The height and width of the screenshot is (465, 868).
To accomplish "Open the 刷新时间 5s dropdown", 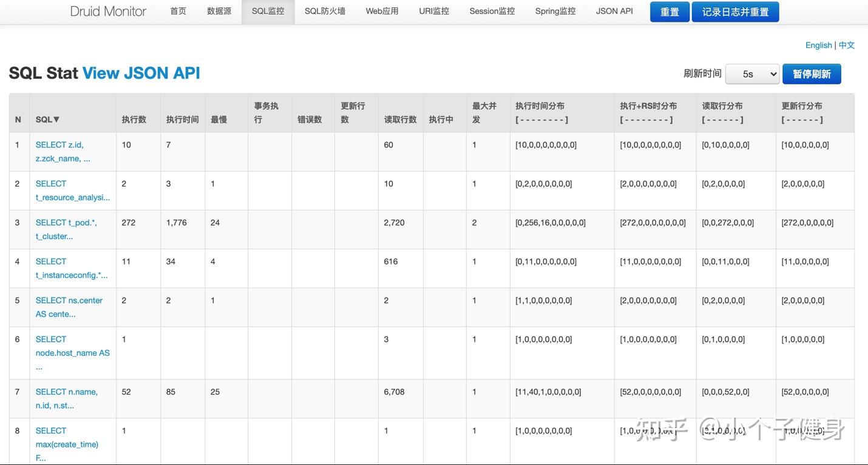I will point(752,73).
